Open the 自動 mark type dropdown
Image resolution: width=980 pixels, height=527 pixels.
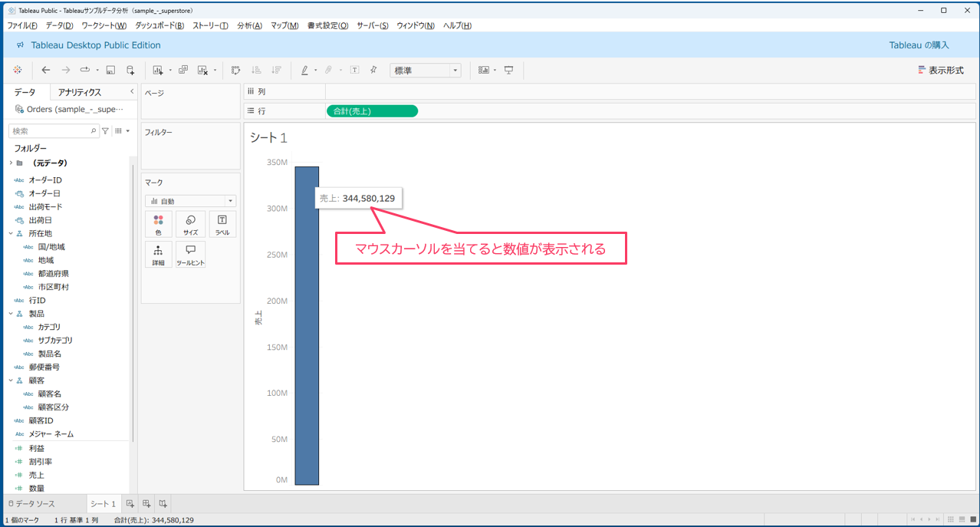coord(190,201)
